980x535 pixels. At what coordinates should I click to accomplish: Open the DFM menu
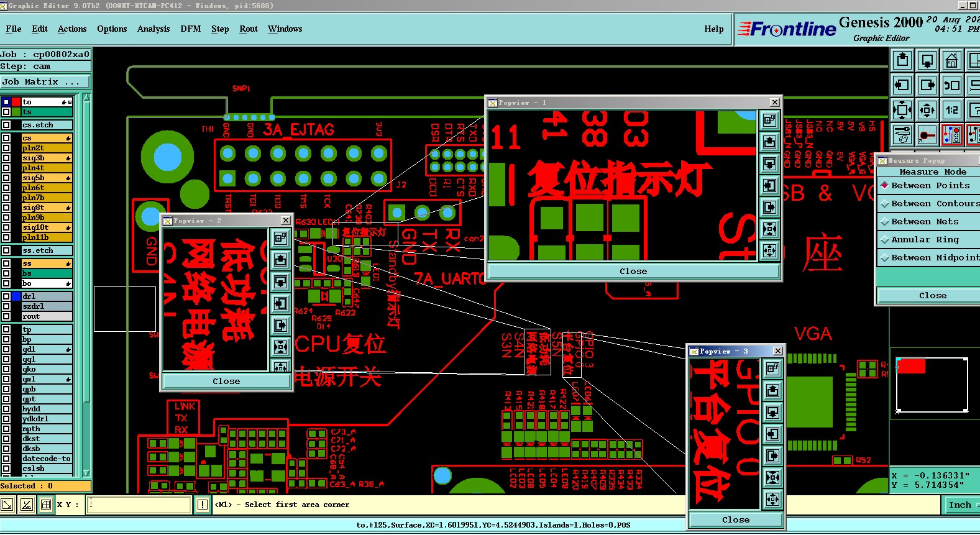191,29
